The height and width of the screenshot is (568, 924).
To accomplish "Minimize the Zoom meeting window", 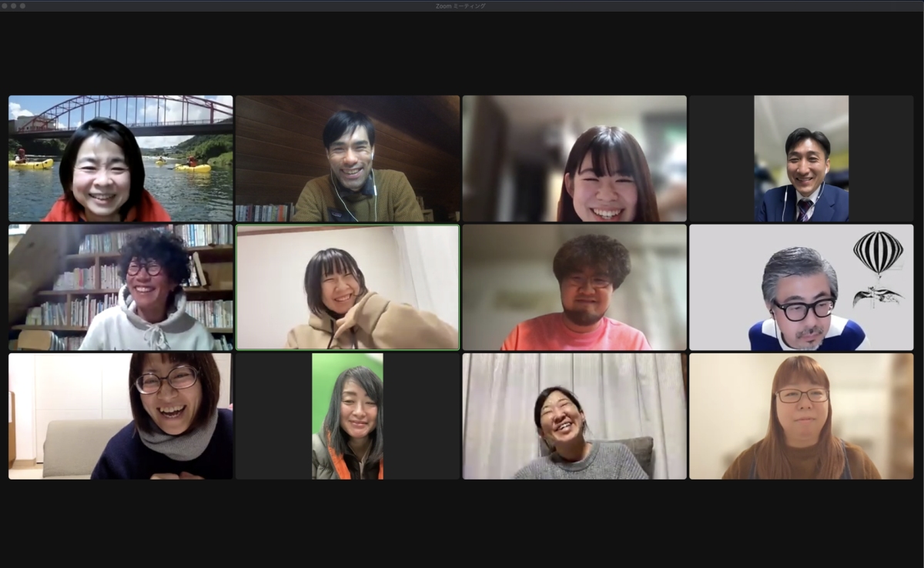I will tap(14, 5).
